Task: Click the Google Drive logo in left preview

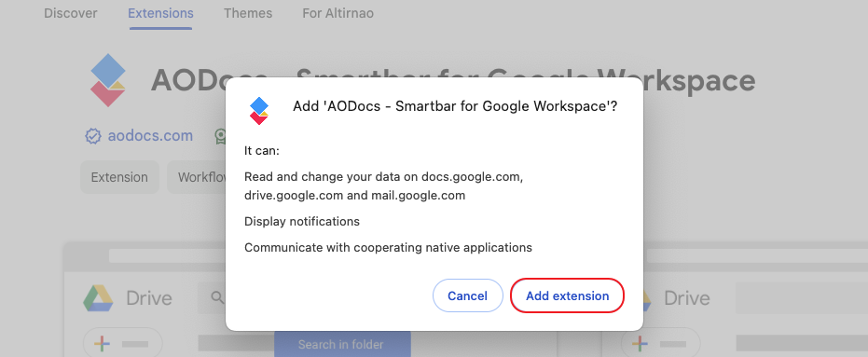Action: coord(98,298)
